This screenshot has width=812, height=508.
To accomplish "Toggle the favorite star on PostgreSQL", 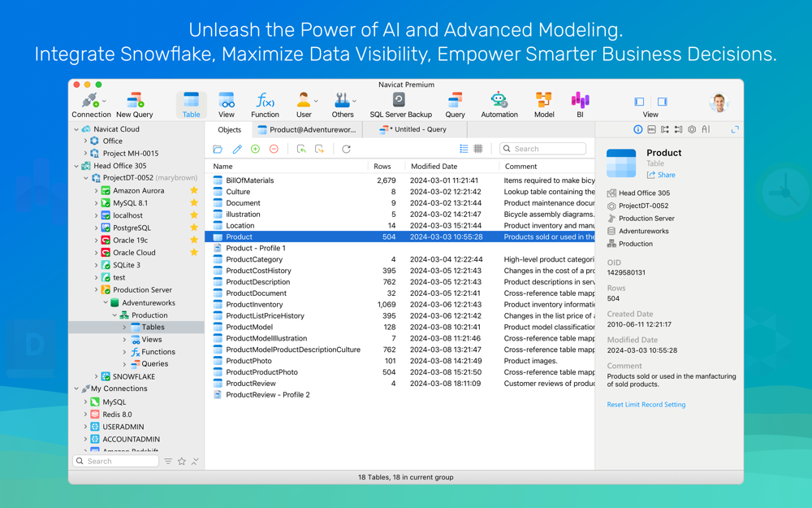I will click(194, 228).
